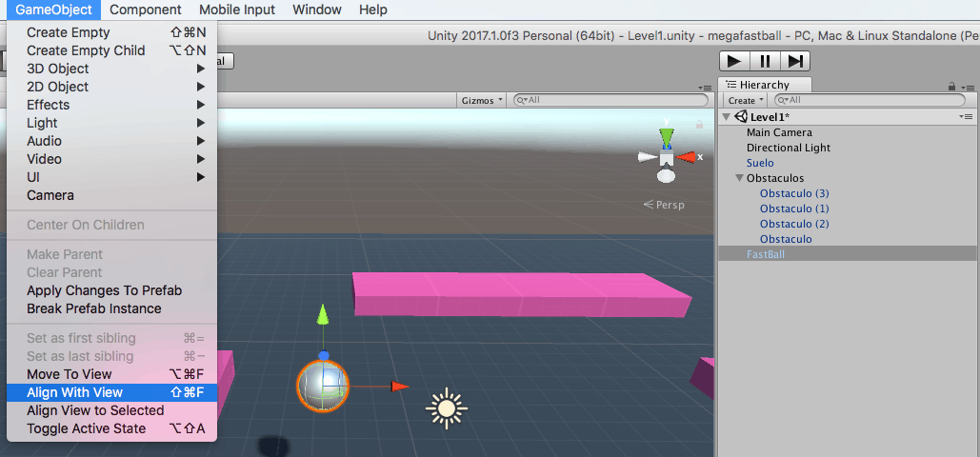Open the Gizmos dropdown
The width and height of the screenshot is (980, 457).
[x=482, y=100]
